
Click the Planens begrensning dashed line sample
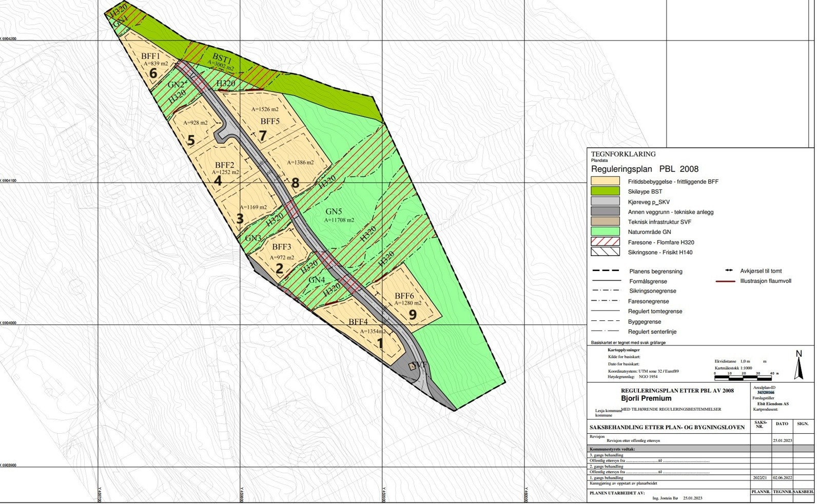pyautogui.click(x=605, y=271)
